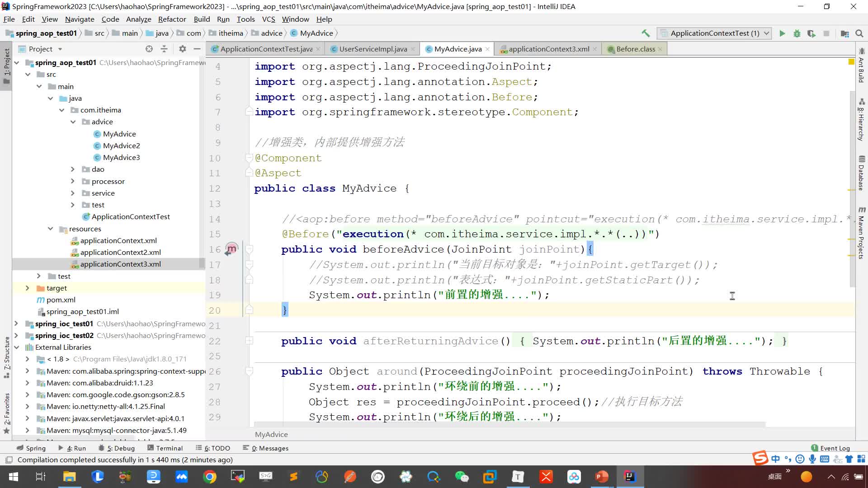This screenshot has height=488, width=868.
Task: Click the scroll-from-source target icon in Project panel
Action: click(x=149, y=49)
